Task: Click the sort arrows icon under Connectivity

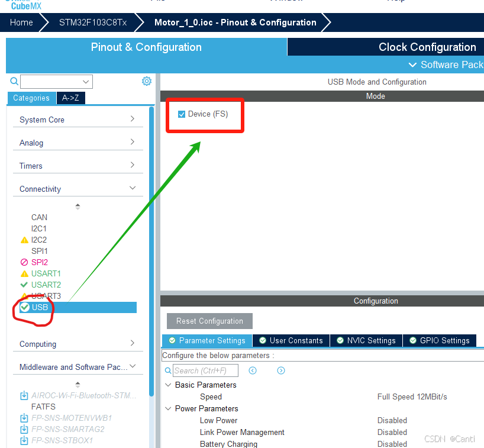Action: click(x=78, y=207)
